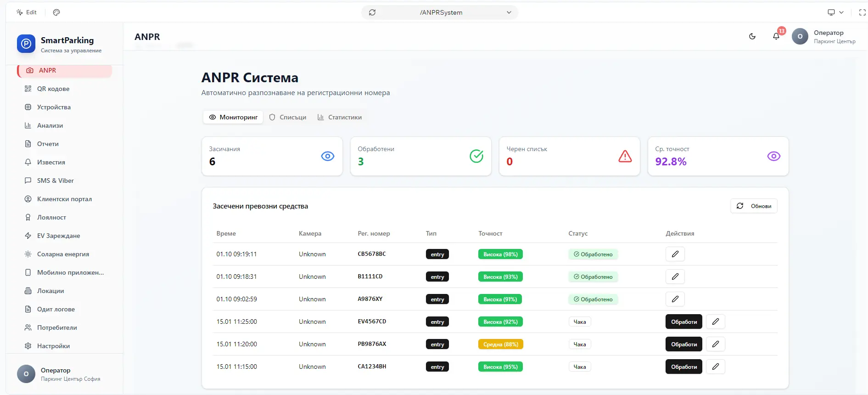The height and width of the screenshot is (395, 868).
Task: Click the Обнови refresh button
Action: click(x=754, y=206)
